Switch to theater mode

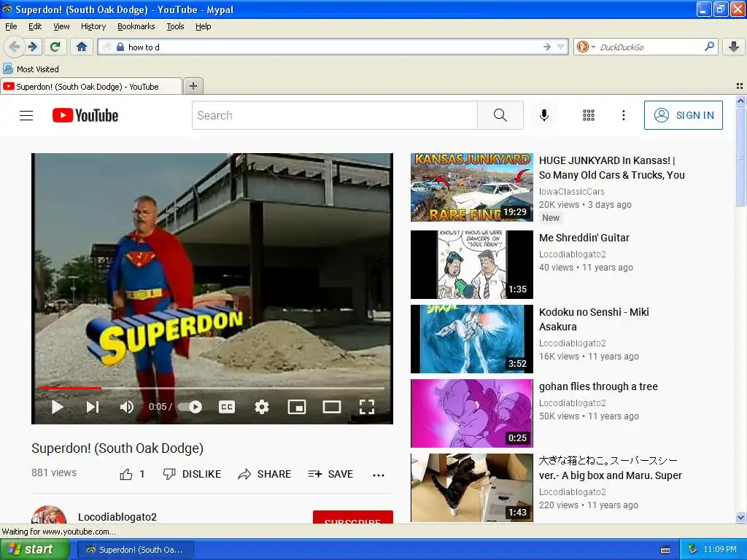point(332,407)
